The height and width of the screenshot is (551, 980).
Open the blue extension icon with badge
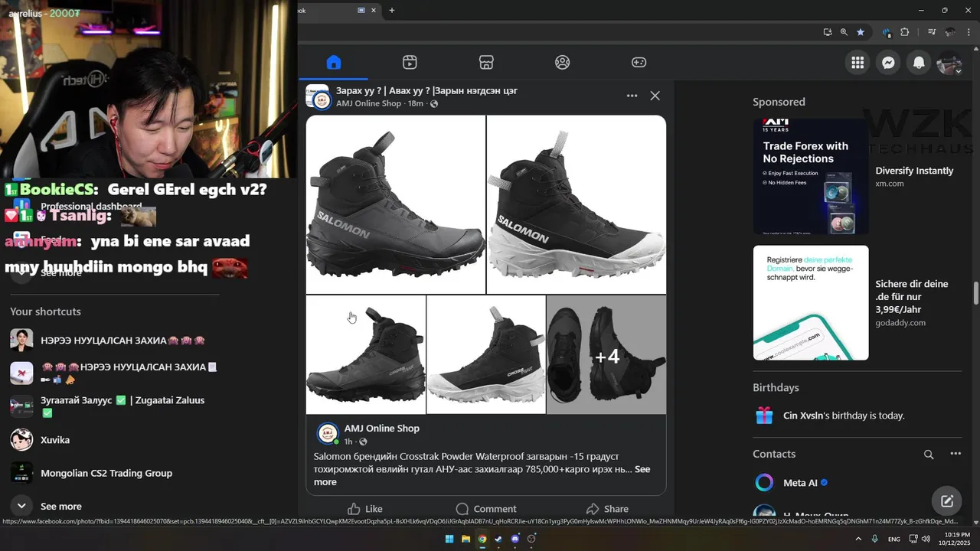tap(888, 32)
